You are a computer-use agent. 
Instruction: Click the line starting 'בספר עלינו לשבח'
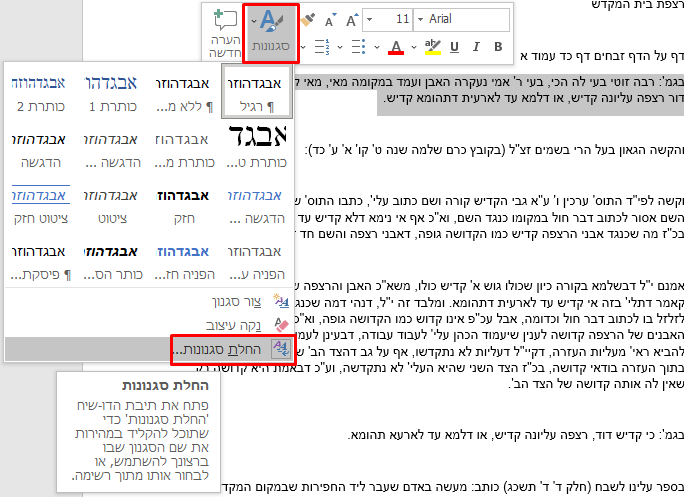[x=454, y=487]
